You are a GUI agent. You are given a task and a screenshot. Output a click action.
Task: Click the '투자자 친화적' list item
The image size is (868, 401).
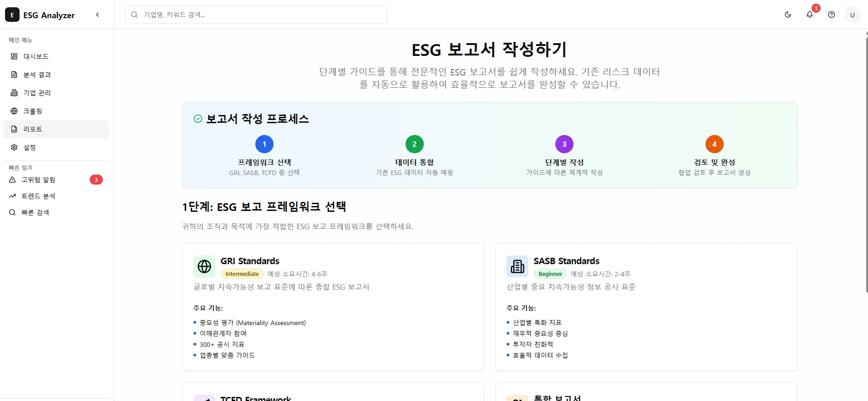point(533,345)
